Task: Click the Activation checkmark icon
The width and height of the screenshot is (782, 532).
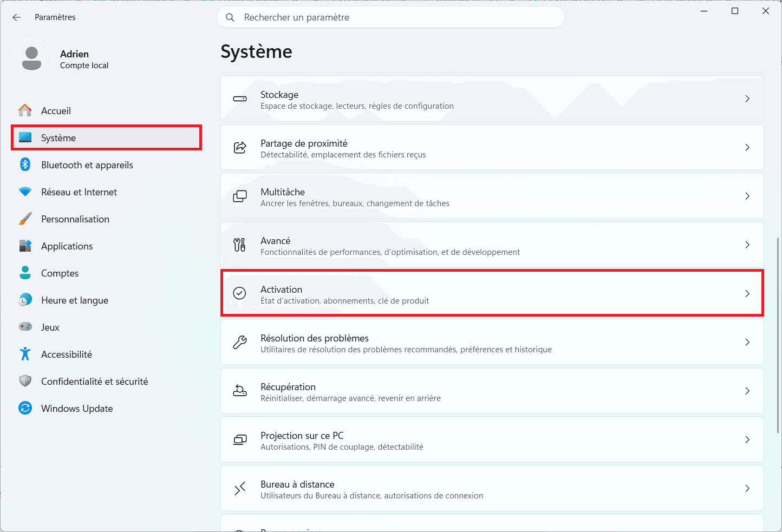Action: (239, 293)
